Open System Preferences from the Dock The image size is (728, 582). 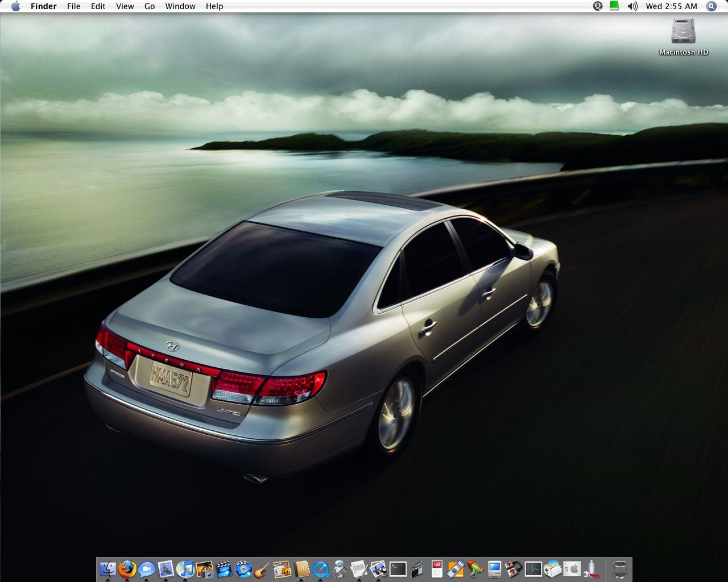coord(572,568)
